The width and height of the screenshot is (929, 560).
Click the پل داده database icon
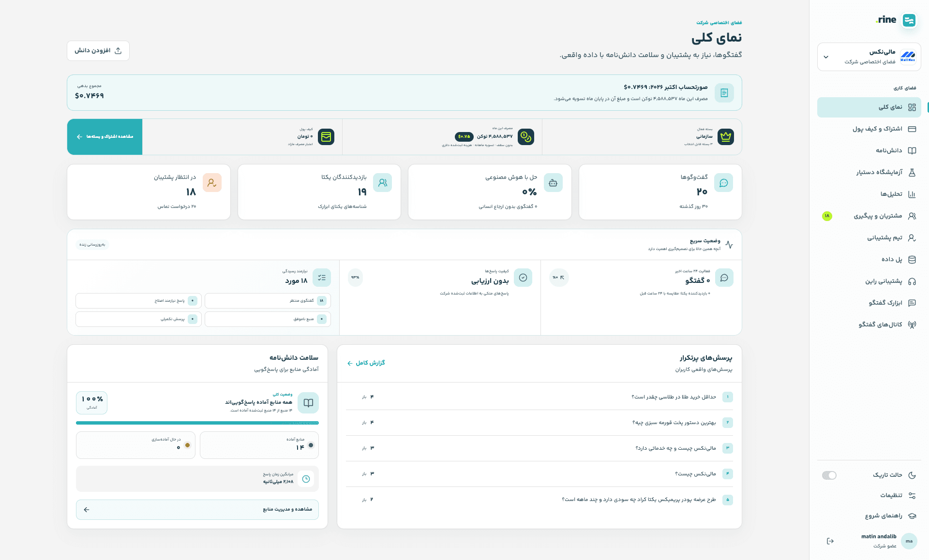[912, 260]
